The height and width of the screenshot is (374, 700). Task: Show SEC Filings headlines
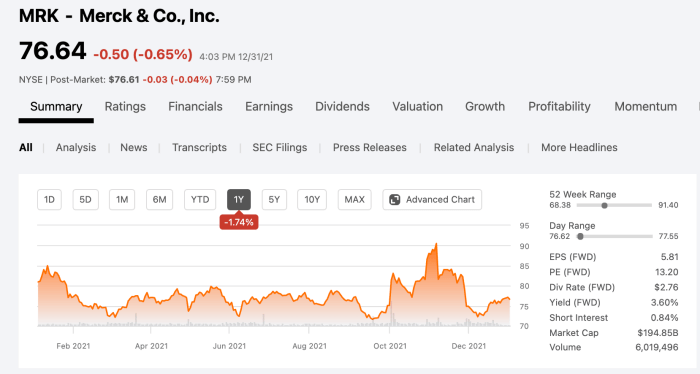coord(279,148)
